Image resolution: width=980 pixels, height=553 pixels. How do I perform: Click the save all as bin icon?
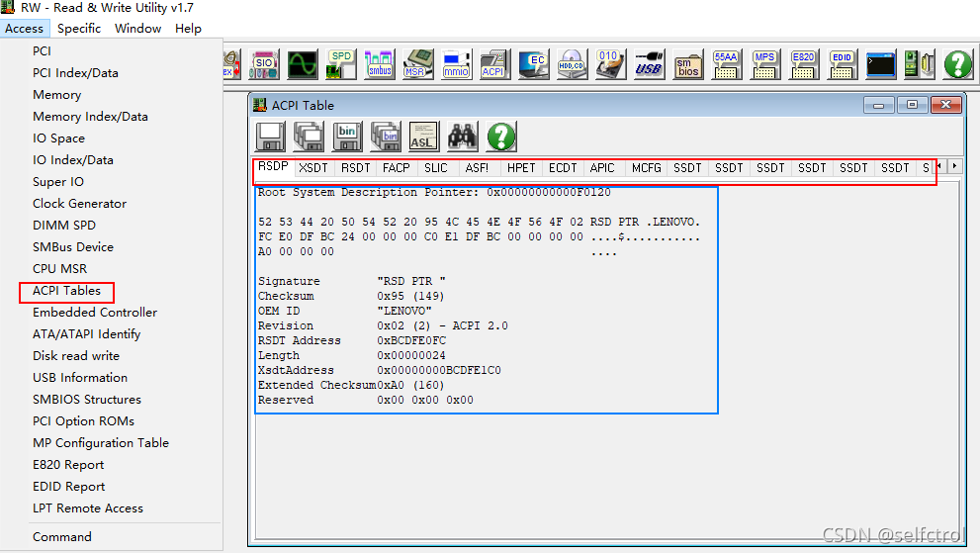[x=386, y=137]
